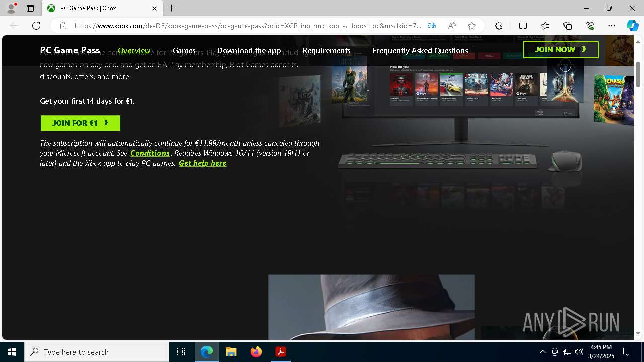The image size is (644, 362).
Task: Open a new browser tab
Action: click(172, 8)
